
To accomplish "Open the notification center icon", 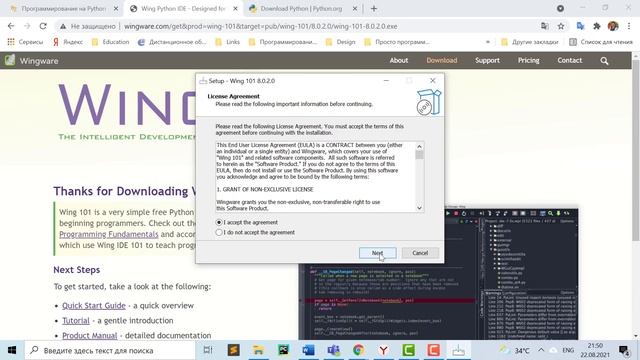I will [624, 350].
